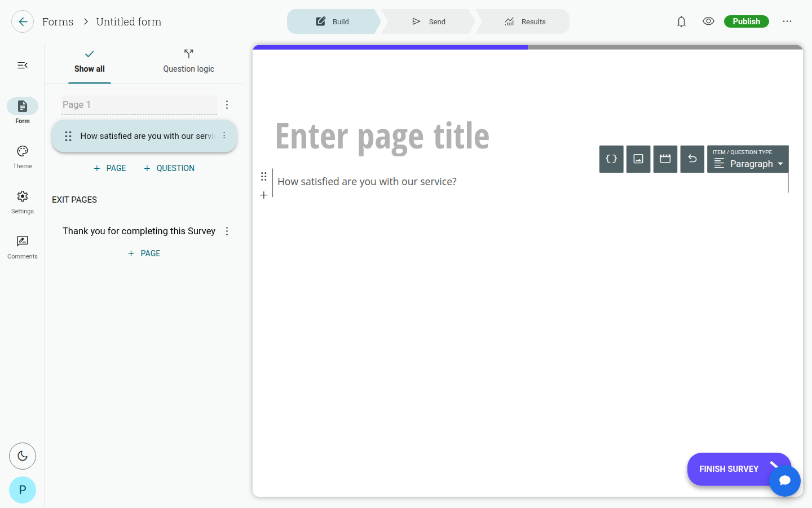Open the Paragraph question type dropdown
Screen dimensions: 812x508
click(x=748, y=159)
